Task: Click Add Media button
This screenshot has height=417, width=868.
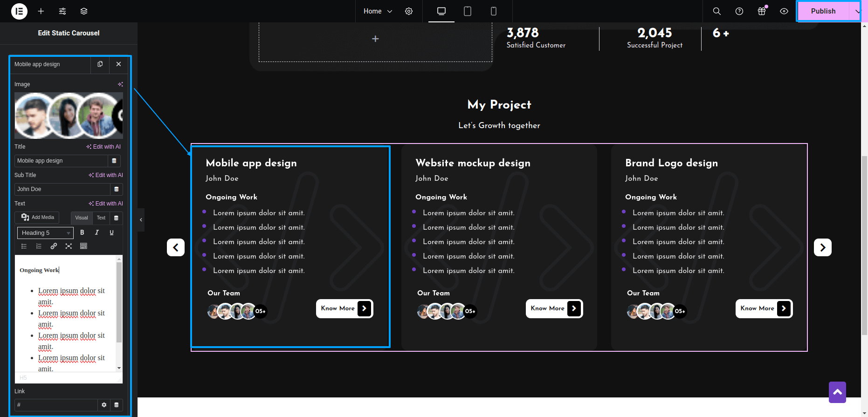Action: [x=38, y=218]
